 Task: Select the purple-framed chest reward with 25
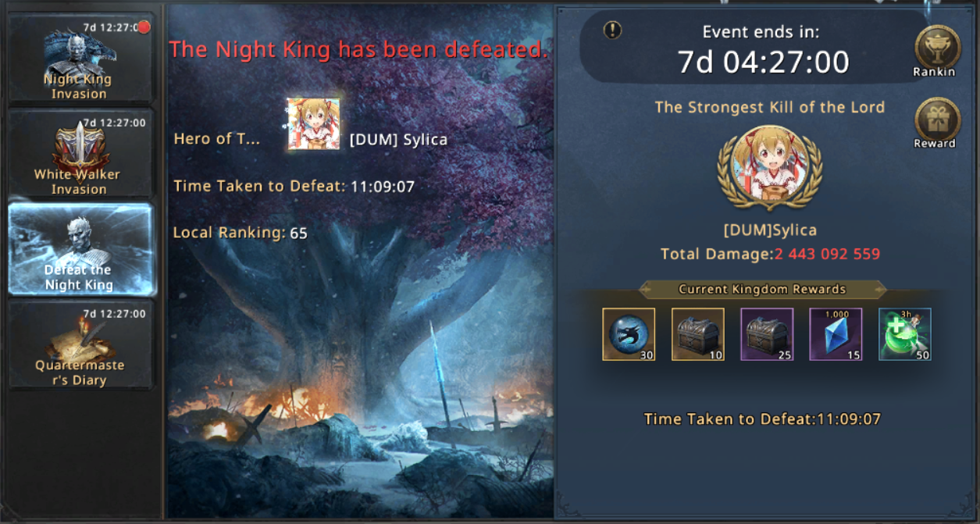[767, 334]
